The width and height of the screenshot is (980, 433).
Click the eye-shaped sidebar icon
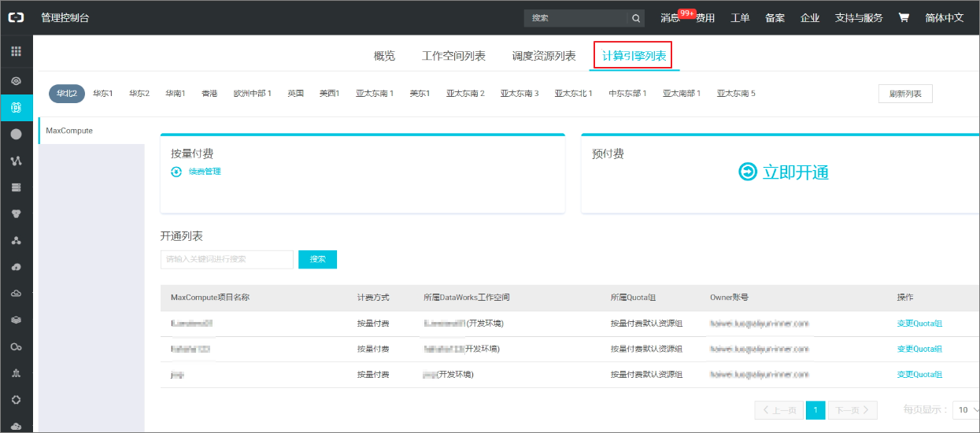[16, 80]
